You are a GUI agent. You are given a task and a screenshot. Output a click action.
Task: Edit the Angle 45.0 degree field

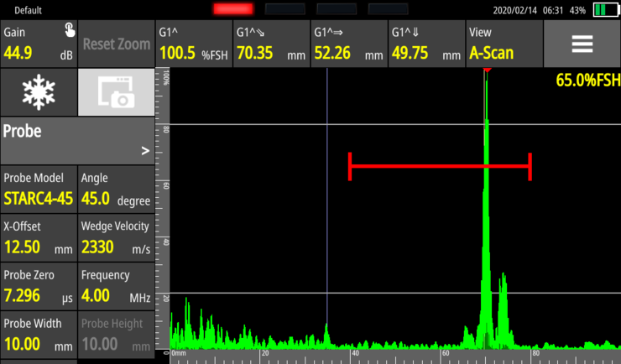click(x=116, y=190)
